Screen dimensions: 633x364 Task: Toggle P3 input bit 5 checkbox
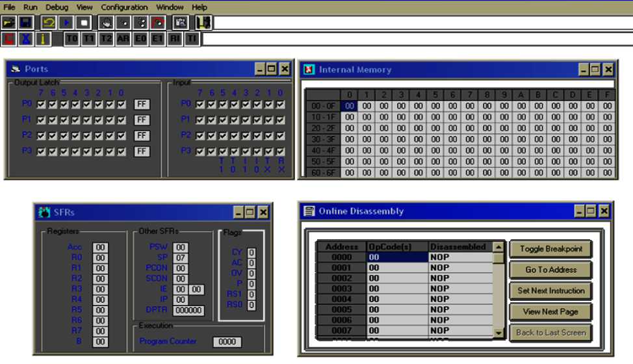pyautogui.click(x=223, y=151)
